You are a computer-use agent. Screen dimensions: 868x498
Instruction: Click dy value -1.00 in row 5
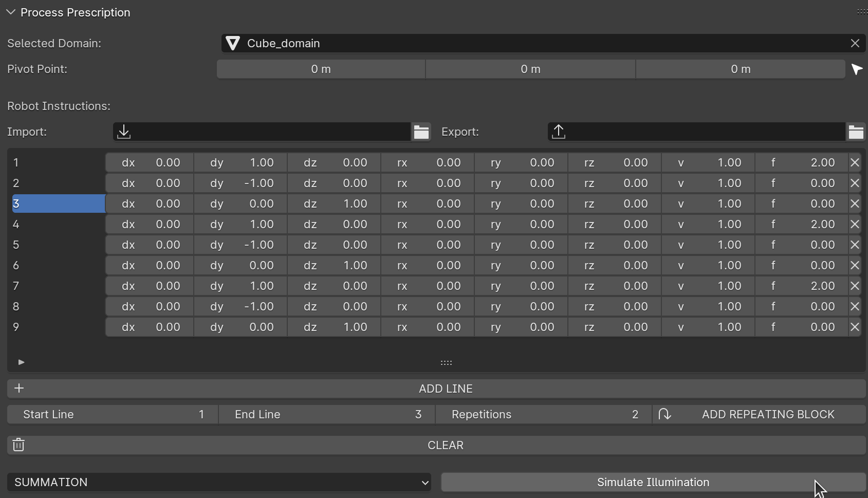(x=241, y=245)
